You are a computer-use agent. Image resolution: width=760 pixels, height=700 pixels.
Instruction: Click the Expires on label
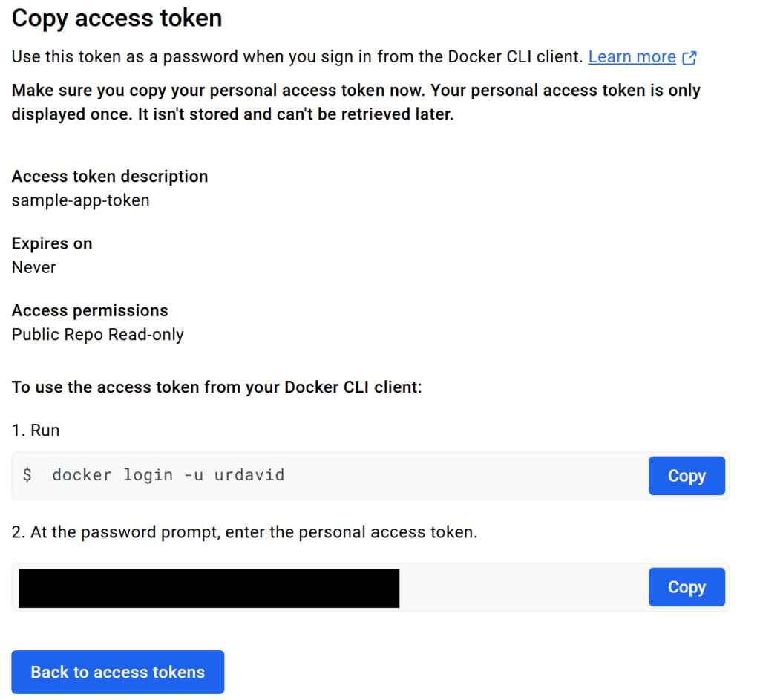(x=52, y=243)
